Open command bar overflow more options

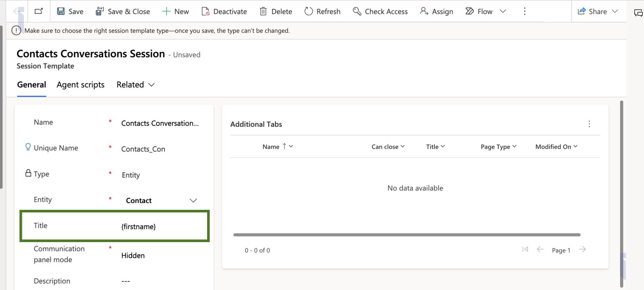coord(525,11)
